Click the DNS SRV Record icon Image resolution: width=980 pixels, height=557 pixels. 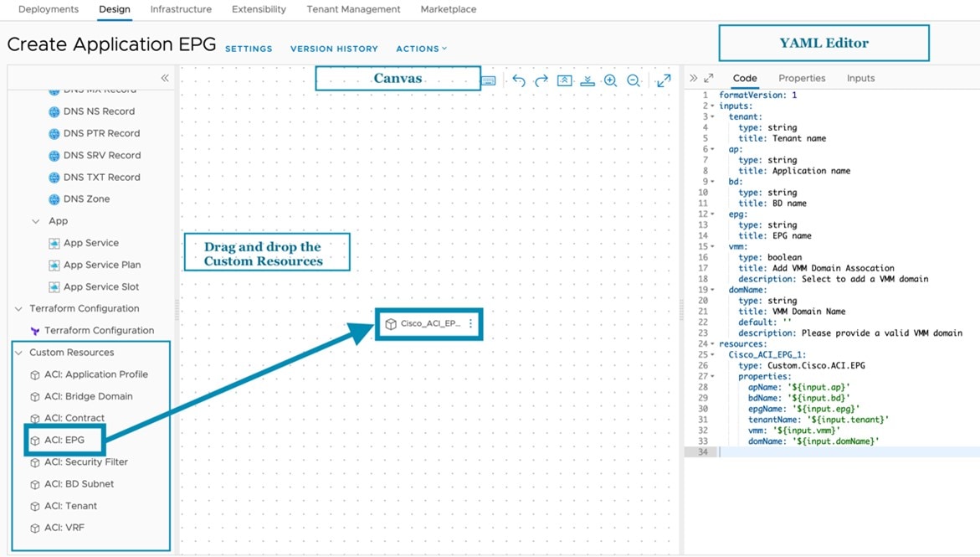54,156
